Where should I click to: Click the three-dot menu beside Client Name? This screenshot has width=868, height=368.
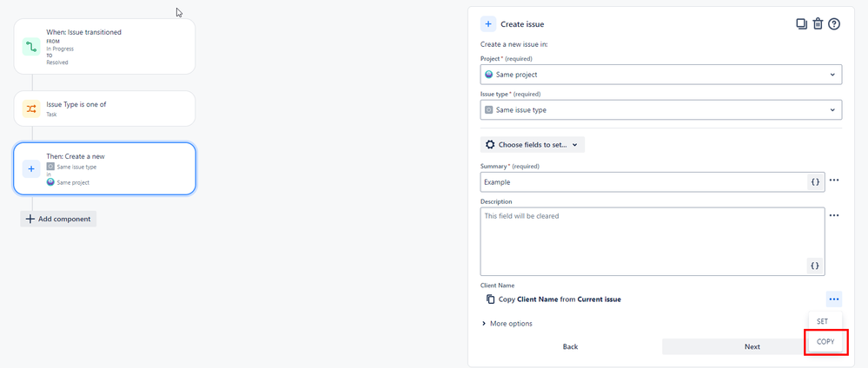[834, 299]
